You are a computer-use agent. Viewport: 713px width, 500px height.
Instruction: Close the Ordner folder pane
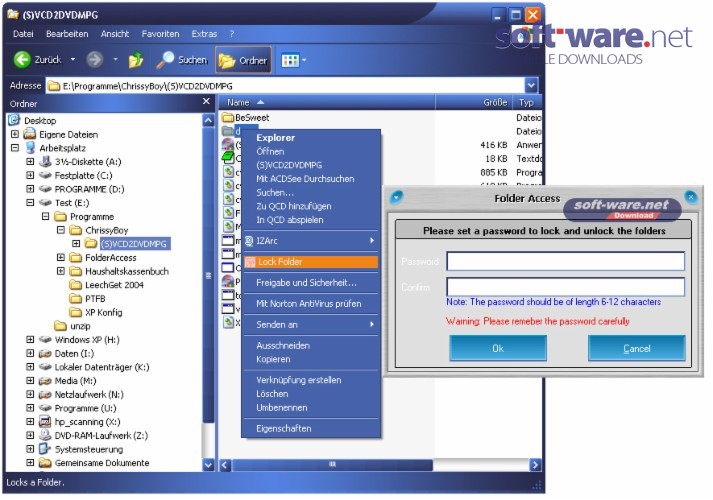(x=206, y=101)
